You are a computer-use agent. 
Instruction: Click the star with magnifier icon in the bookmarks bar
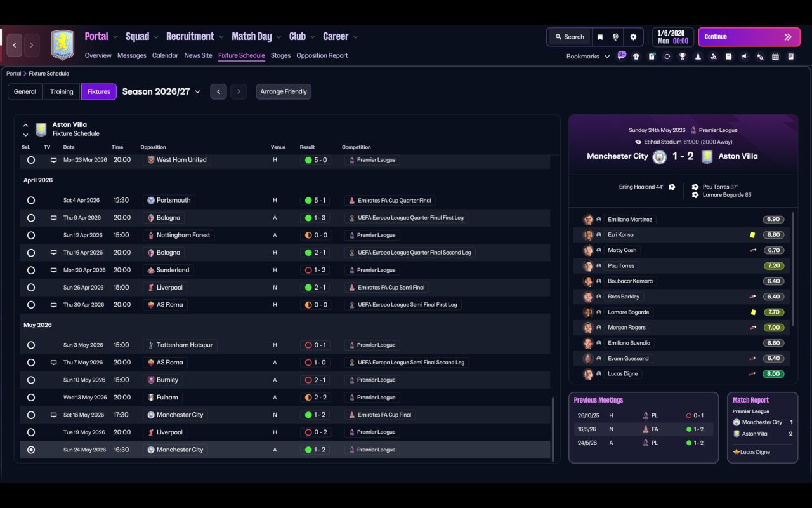(x=760, y=57)
